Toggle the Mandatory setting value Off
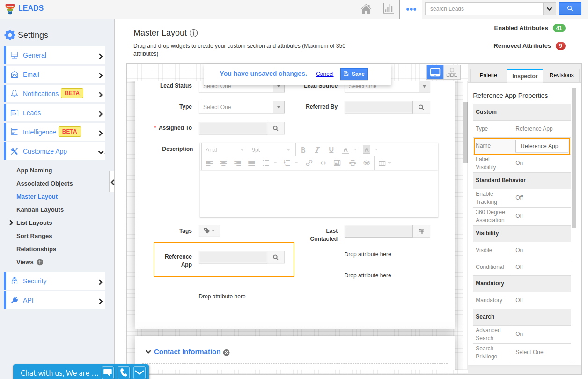 point(519,300)
